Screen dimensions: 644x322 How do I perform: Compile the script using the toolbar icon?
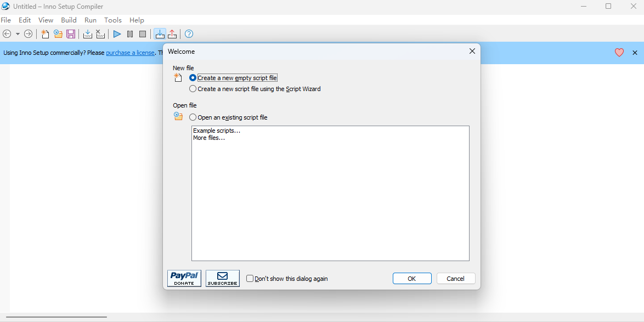(87, 33)
